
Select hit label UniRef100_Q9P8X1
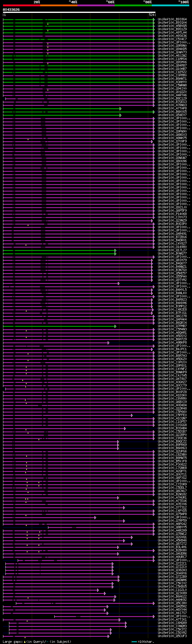[x=172, y=365]
